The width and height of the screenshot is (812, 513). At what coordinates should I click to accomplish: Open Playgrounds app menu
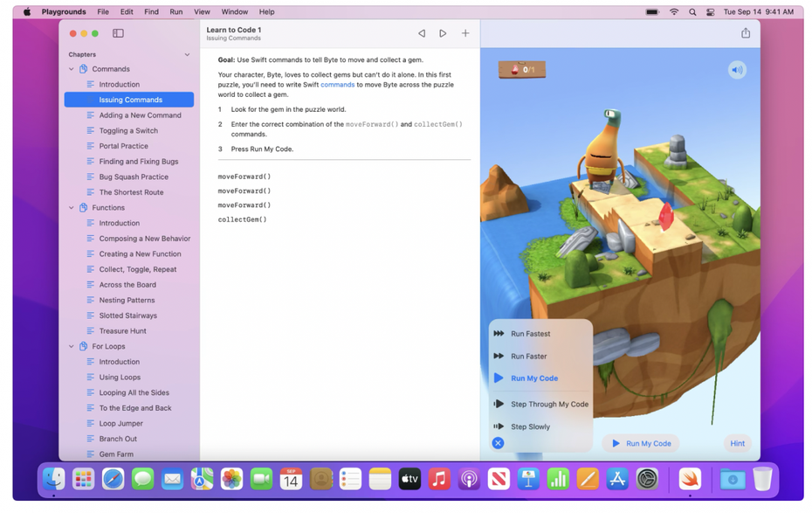pyautogui.click(x=64, y=11)
